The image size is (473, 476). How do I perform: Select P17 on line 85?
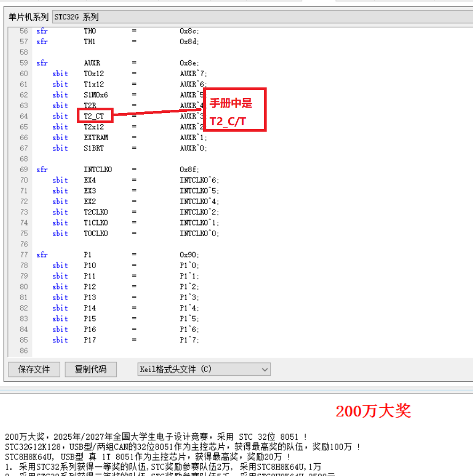[x=90, y=340]
